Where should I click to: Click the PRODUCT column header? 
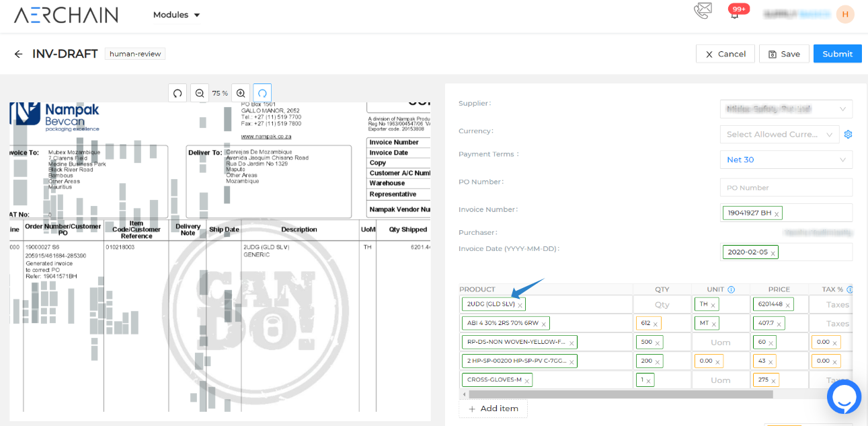(x=477, y=289)
